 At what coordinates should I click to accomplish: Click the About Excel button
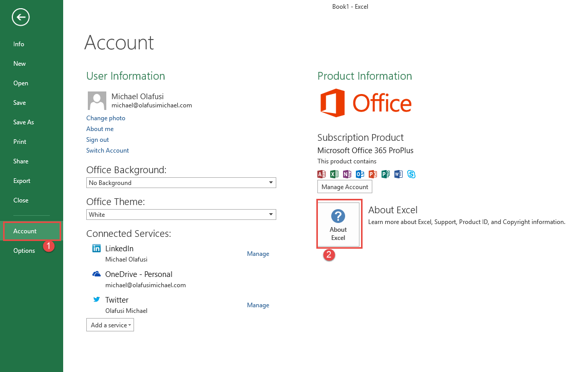pyautogui.click(x=339, y=225)
